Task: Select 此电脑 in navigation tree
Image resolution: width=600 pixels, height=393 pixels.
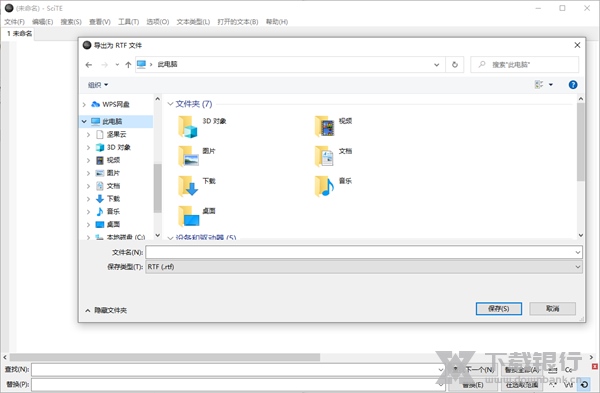Action: click(x=112, y=121)
